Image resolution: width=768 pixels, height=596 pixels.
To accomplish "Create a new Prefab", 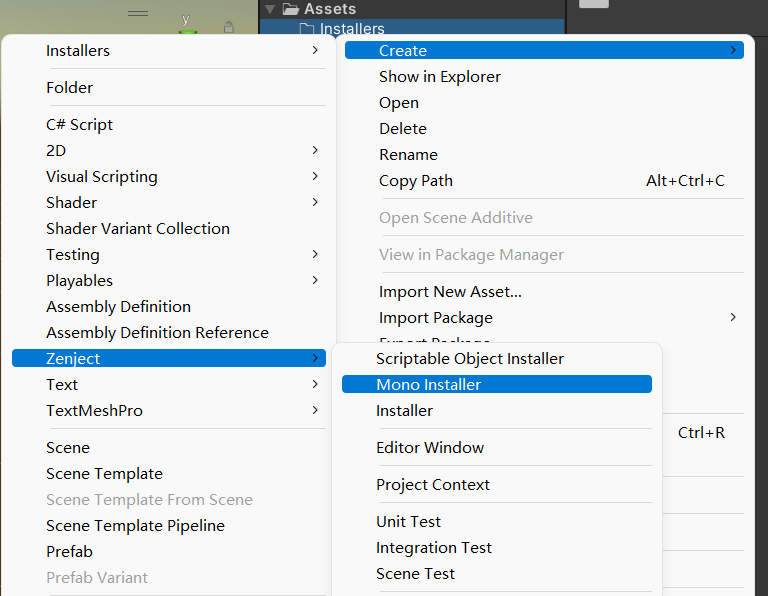I will pyautogui.click(x=168, y=551).
